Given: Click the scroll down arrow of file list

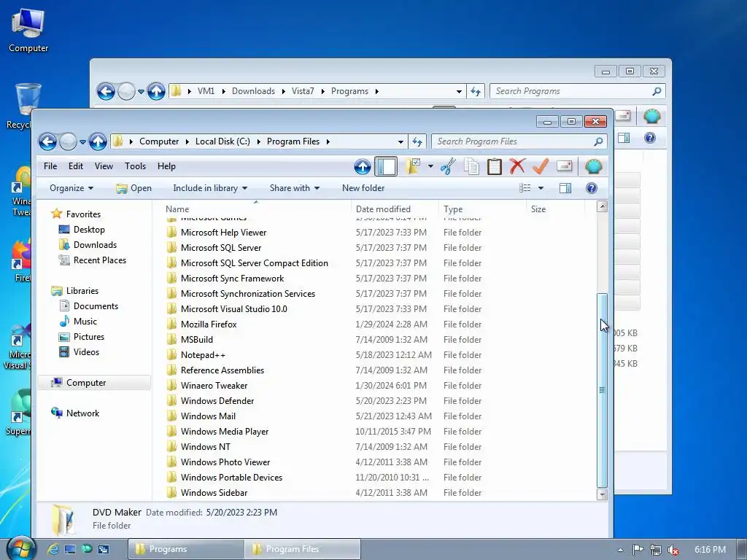Looking at the screenshot, I should (602, 494).
